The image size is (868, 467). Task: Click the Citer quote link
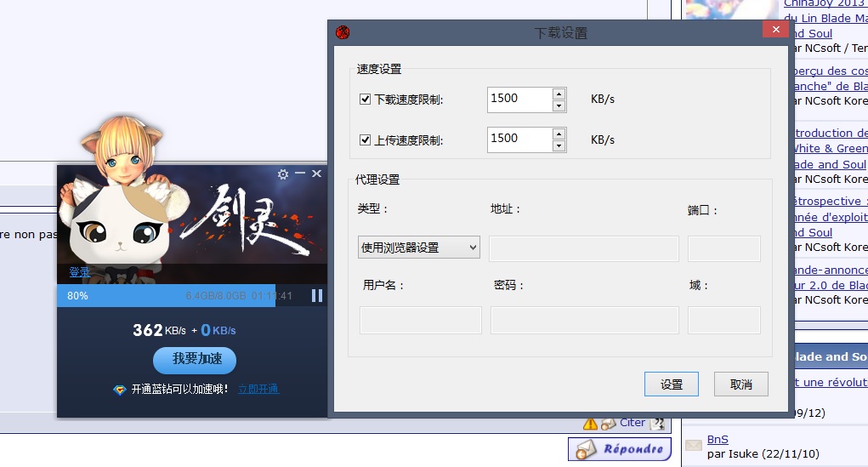pos(633,423)
